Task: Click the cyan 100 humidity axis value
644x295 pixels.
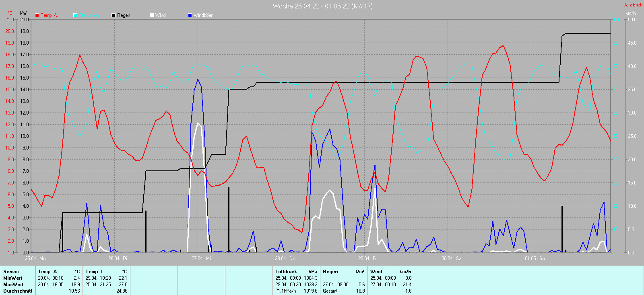Action: click(617, 20)
